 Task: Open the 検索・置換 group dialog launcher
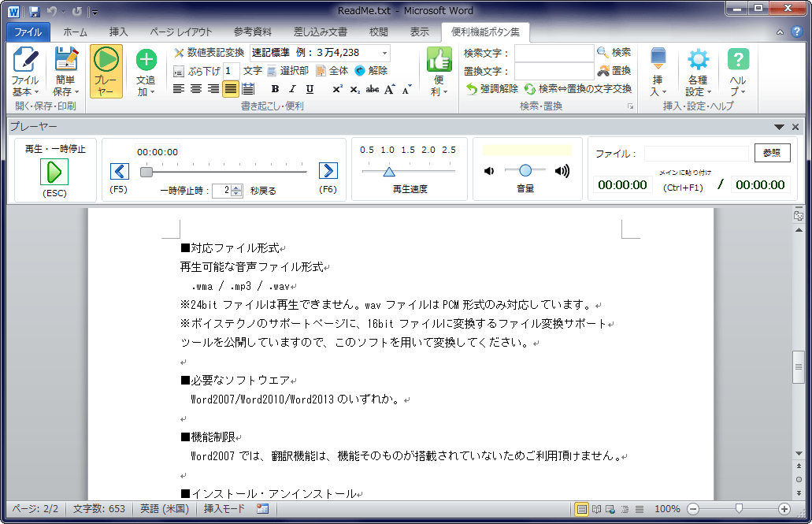tap(630, 106)
